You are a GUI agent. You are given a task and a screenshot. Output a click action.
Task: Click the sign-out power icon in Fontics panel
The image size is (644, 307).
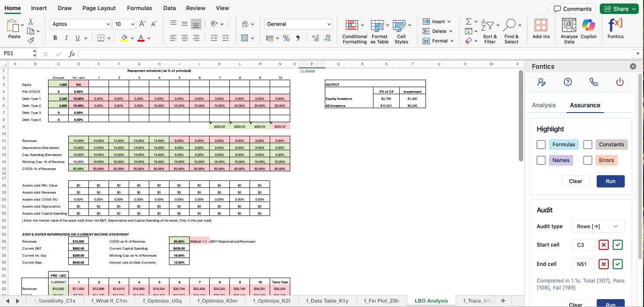(x=619, y=81)
